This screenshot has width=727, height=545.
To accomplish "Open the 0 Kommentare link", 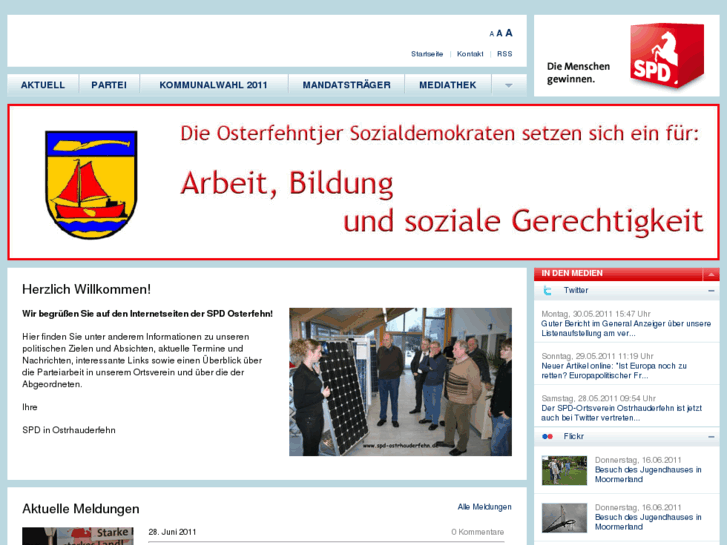I will coord(478,532).
